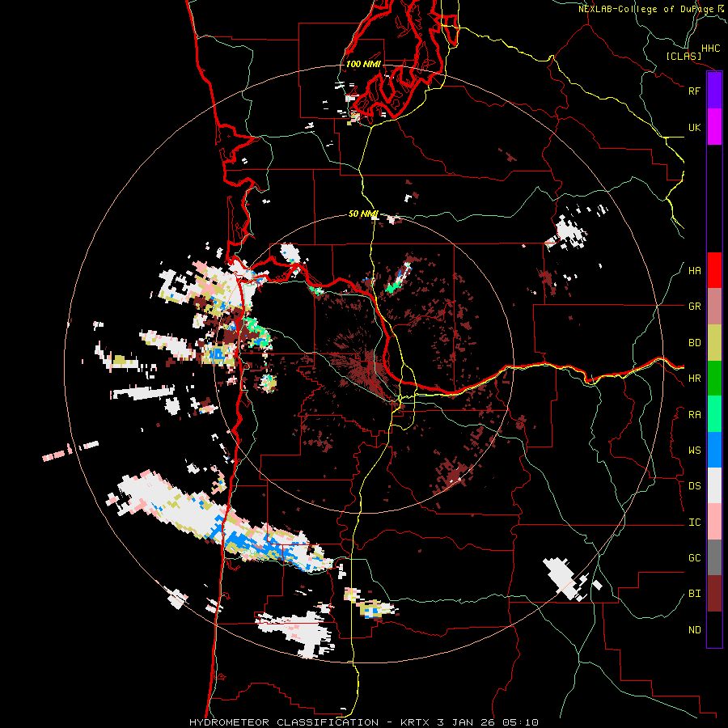The height and width of the screenshot is (728, 728).
Task: Pick the dark green HR legend swatch
Action: click(x=714, y=378)
